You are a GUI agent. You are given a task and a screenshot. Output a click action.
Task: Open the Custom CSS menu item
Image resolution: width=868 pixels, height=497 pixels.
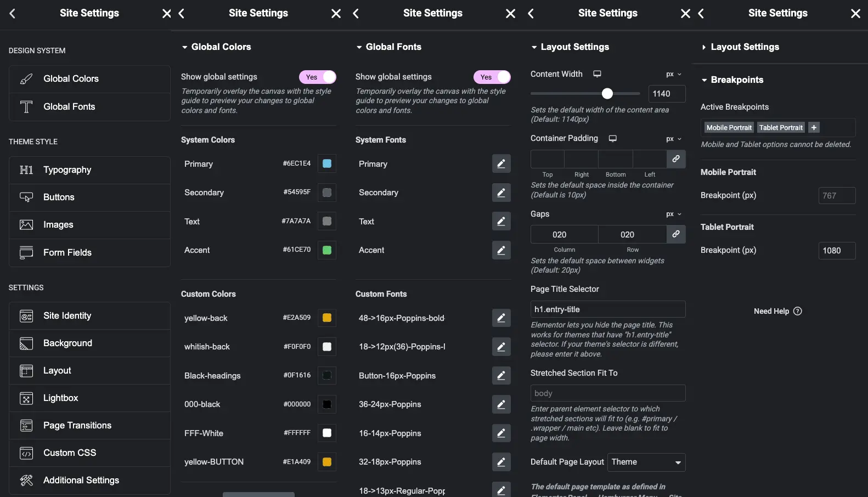89,453
